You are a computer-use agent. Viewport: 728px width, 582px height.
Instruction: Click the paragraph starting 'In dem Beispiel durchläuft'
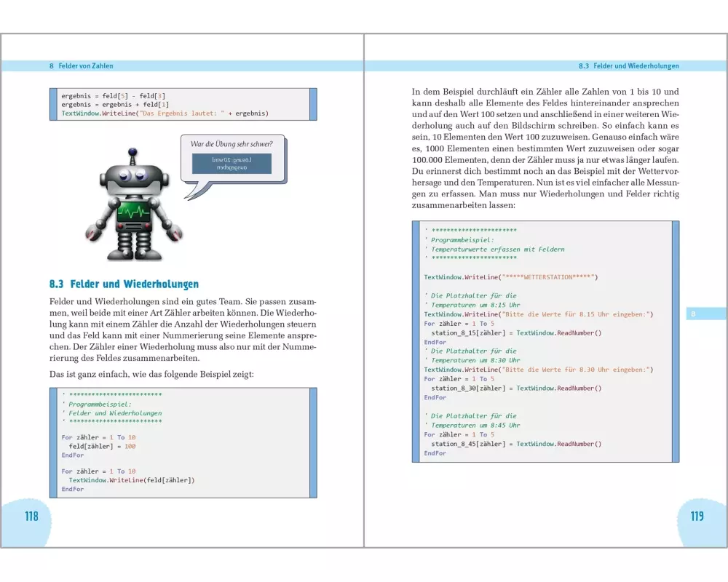coord(545,148)
